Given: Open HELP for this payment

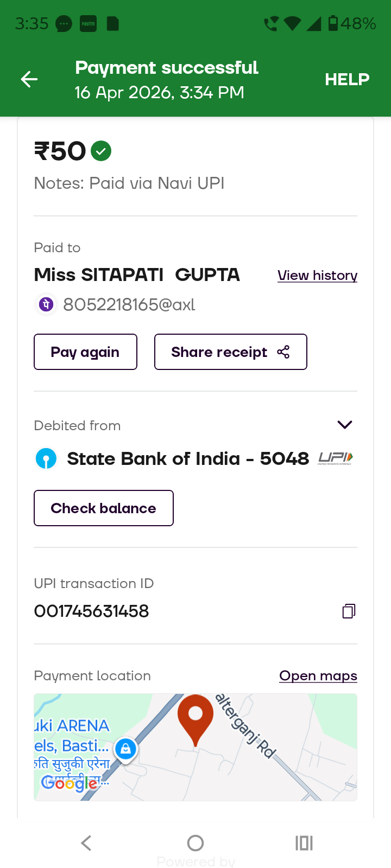Looking at the screenshot, I should [x=347, y=79].
